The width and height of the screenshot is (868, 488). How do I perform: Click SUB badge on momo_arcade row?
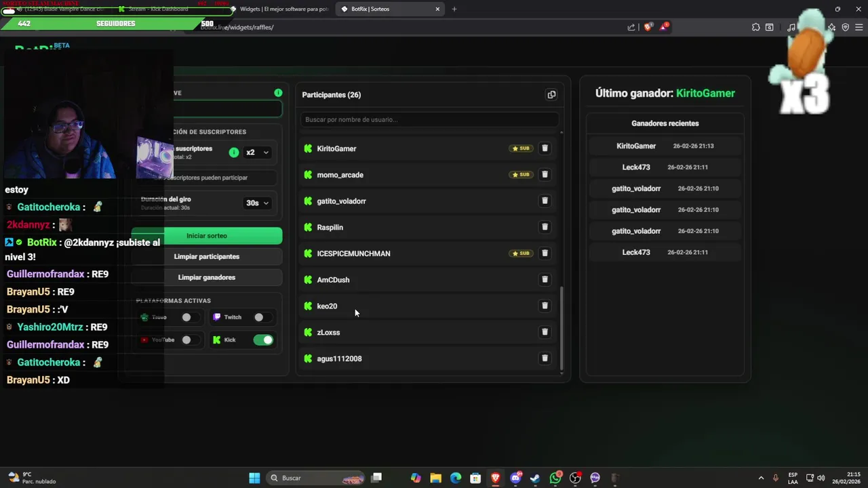521,175
